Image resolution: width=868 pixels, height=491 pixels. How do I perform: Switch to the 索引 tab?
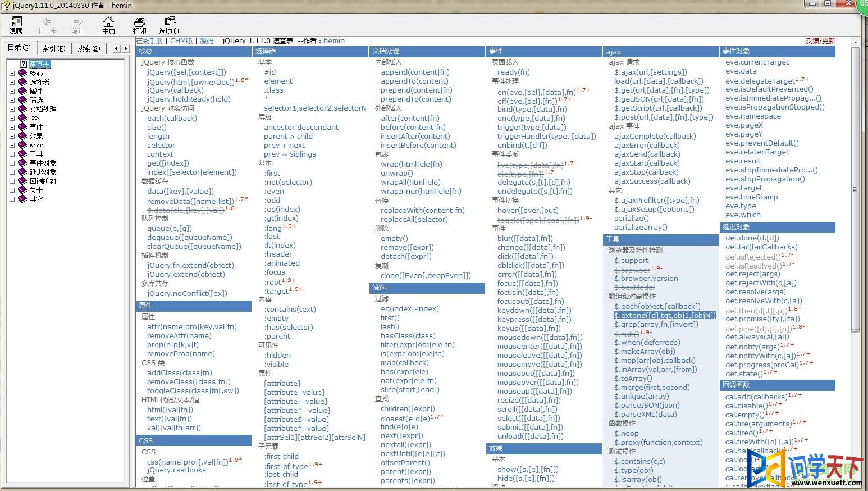coord(54,48)
